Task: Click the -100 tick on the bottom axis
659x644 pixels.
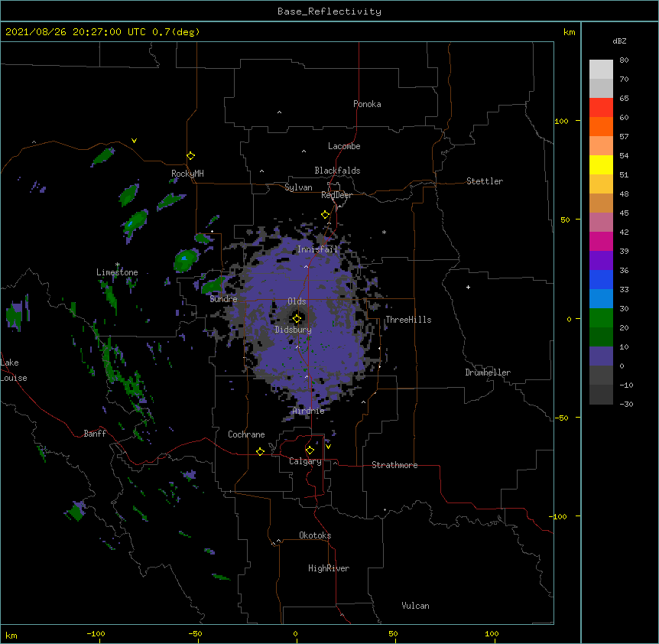Action: tap(96, 634)
